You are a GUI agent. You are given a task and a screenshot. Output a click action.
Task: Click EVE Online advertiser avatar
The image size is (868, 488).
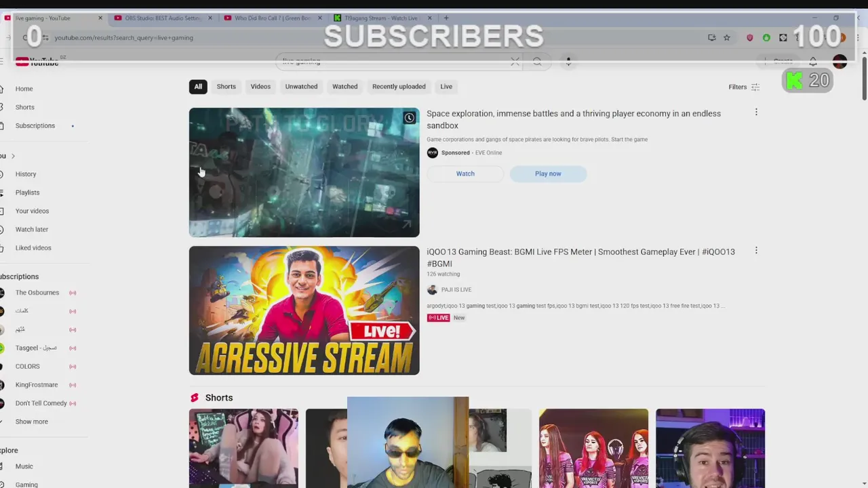(x=432, y=152)
